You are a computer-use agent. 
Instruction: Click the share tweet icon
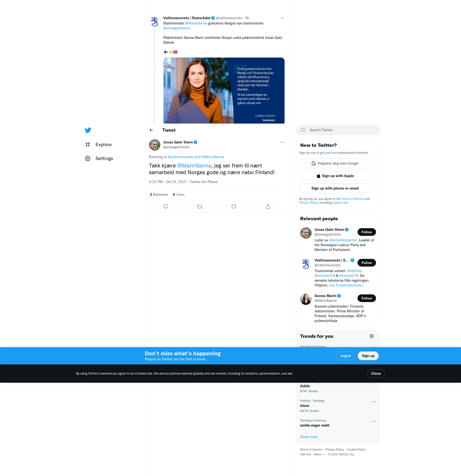coord(267,207)
